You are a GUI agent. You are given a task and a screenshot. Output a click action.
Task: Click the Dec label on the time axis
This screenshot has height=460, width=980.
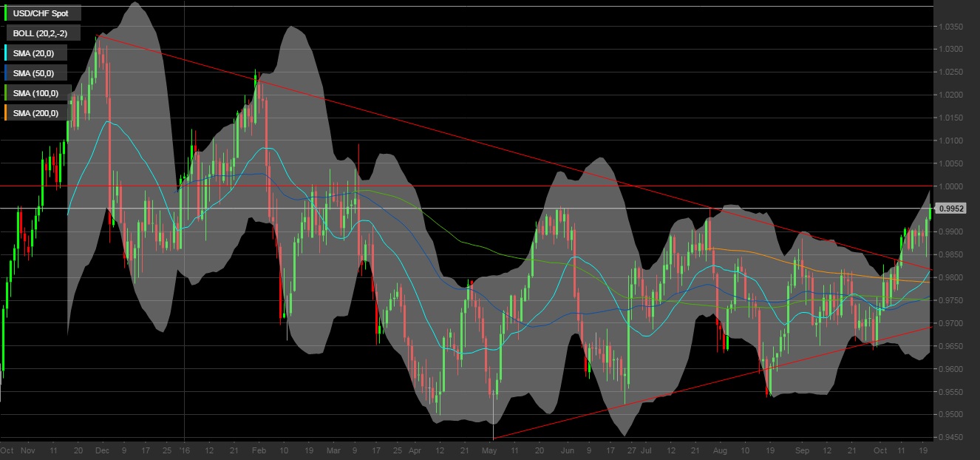(x=103, y=450)
